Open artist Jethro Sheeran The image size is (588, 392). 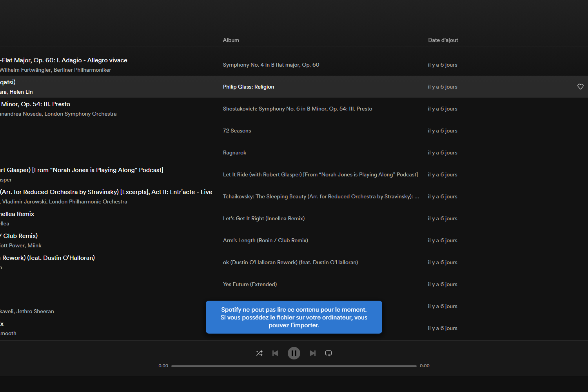pos(35,311)
